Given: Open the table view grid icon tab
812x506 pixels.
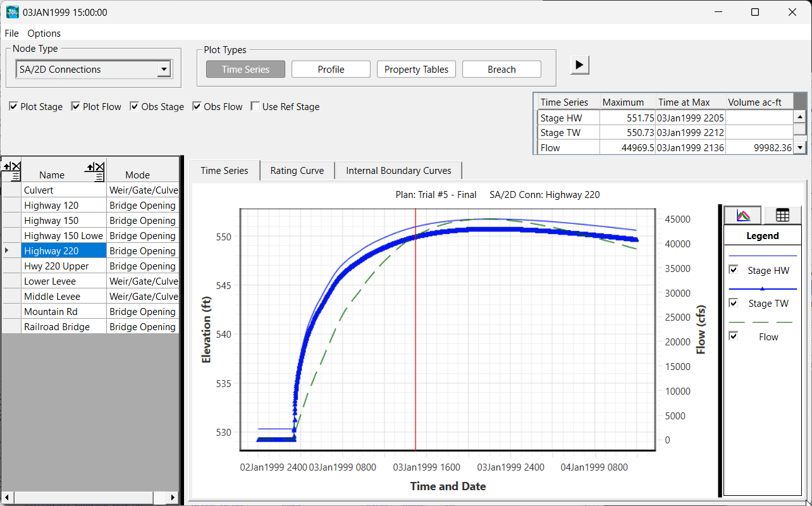Looking at the screenshot, I should 782,215.
